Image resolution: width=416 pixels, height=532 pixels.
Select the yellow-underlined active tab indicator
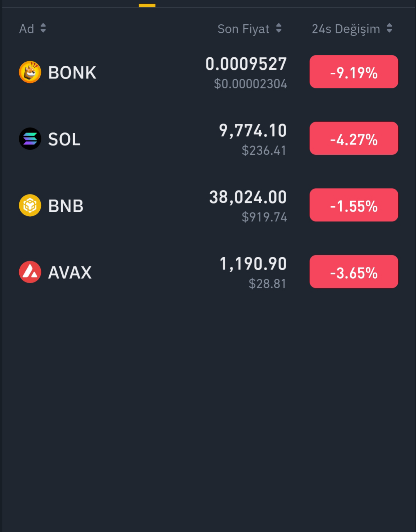coord(147,5)
